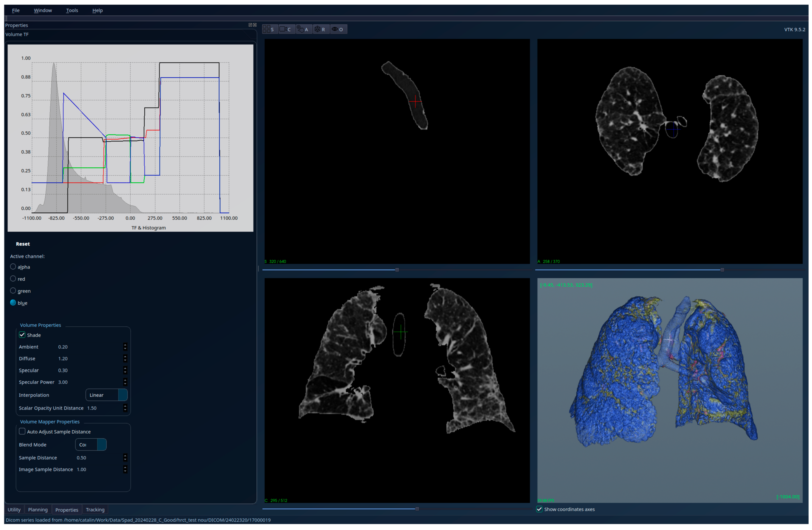Enable Auto Adjust Sample Distance
The width and height of the screenshot is (812, 530).
pyautogui.click(x=22, y=431)
